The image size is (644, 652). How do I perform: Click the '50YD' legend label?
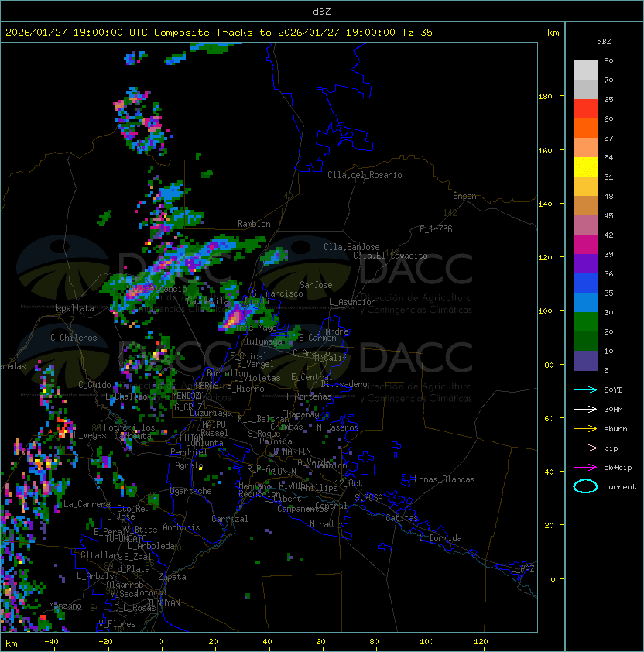pos(613,389)
